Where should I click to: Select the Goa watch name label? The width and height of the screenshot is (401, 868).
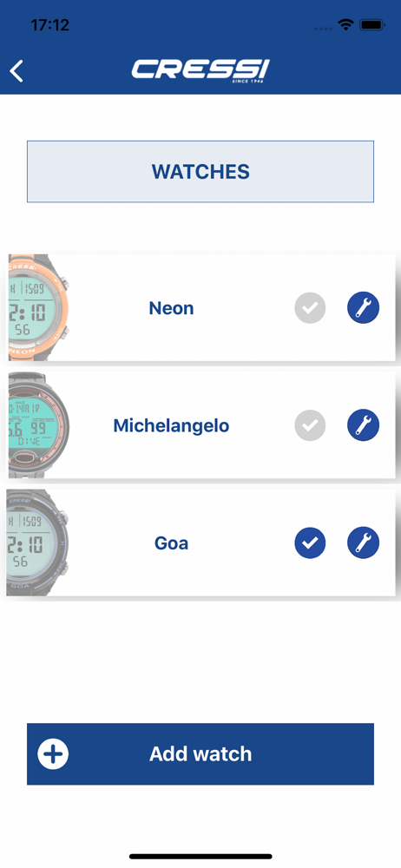[x=172, y=543]
